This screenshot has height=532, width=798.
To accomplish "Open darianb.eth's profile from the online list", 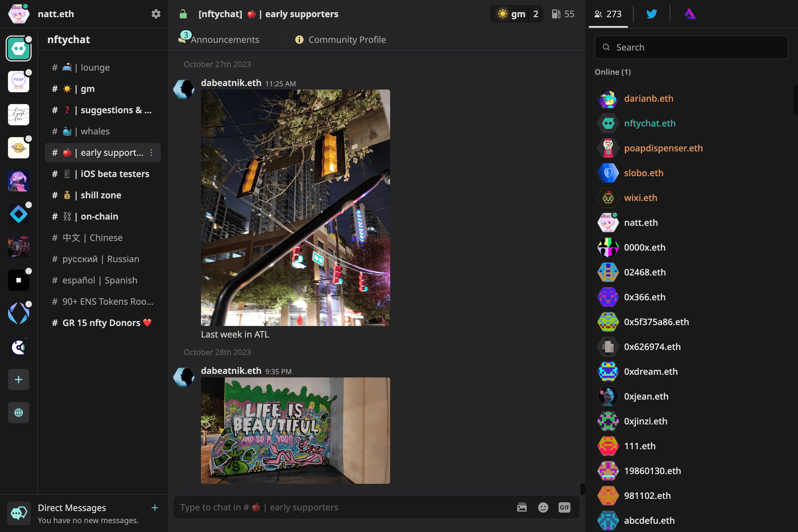I will pos(649,99).
